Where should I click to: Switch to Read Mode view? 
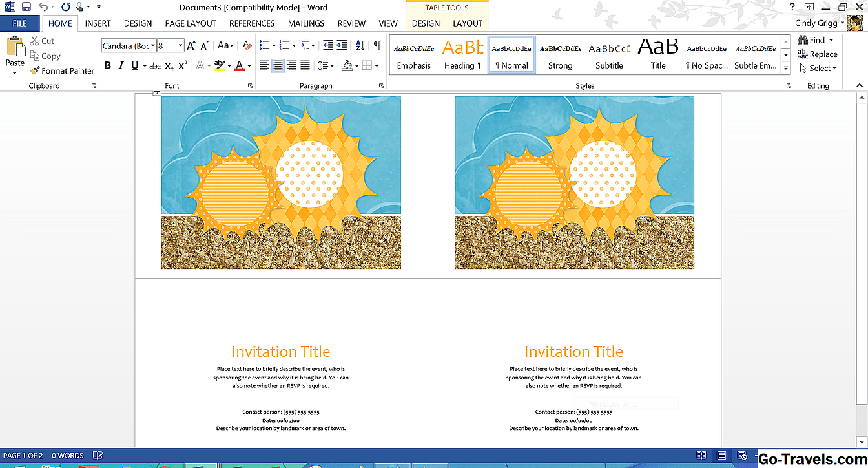(x=701, y=456)
